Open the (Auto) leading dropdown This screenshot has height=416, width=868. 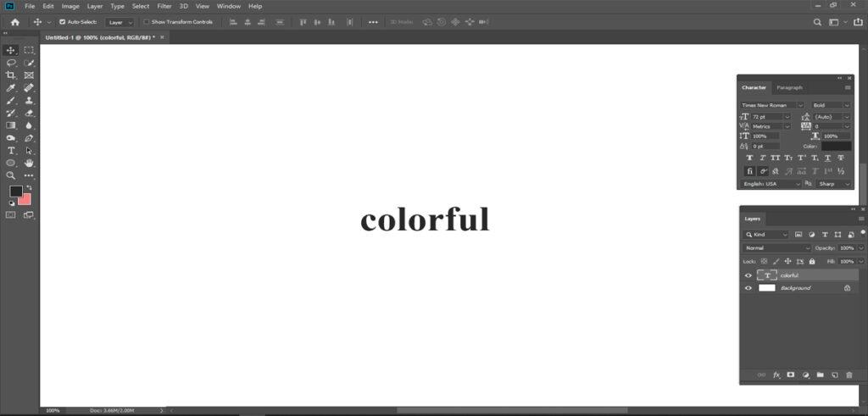(832, 117)
